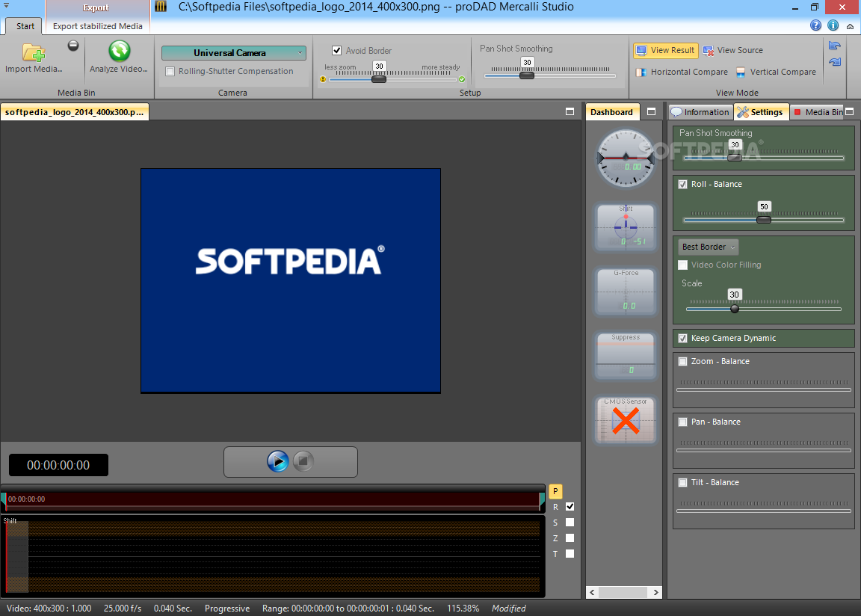Image resolution: width=861 pixels, height=616 pixels.
Task: Maximize the Dashboard panel
Action: [651, 111]
